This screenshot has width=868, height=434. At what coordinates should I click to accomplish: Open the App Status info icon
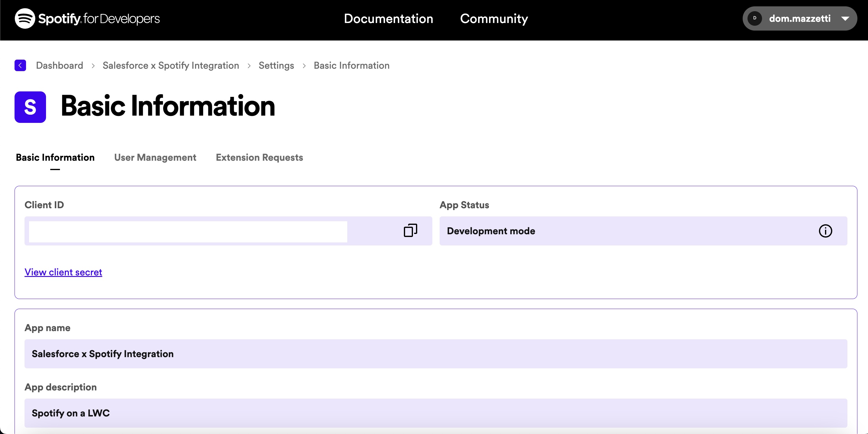[825, 231]
